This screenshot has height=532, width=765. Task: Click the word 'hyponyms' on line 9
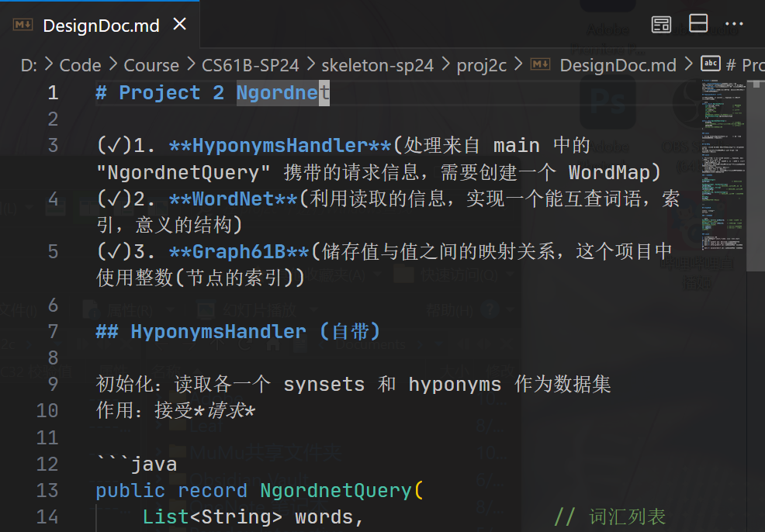tap(455, 385)
